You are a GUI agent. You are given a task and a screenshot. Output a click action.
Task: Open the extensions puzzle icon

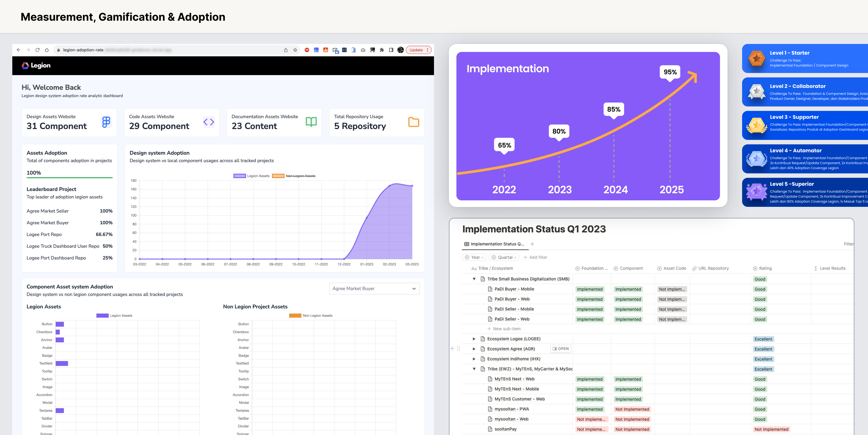pyautogui.click(x=382, y=50)
